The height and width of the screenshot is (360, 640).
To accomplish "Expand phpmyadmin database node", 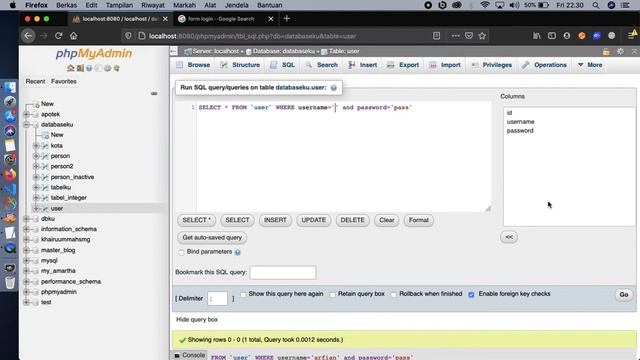I will [x=27, y=292].
